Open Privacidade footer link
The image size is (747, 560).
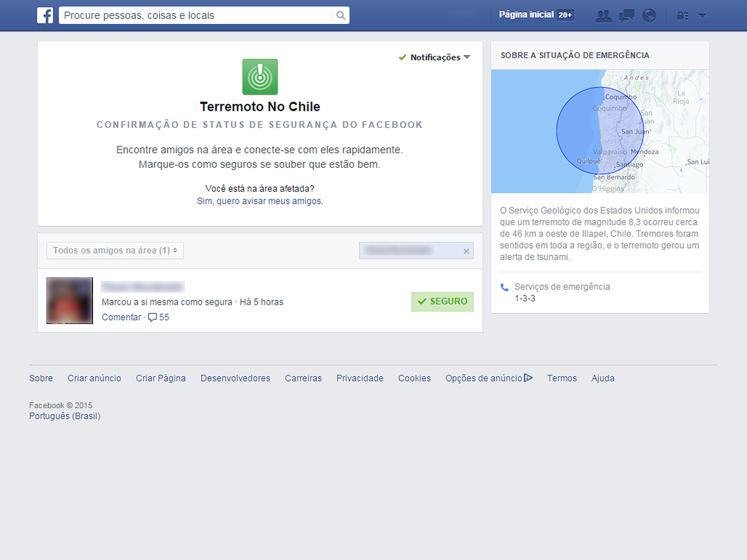pyautogui.click(x=360, y=378)
